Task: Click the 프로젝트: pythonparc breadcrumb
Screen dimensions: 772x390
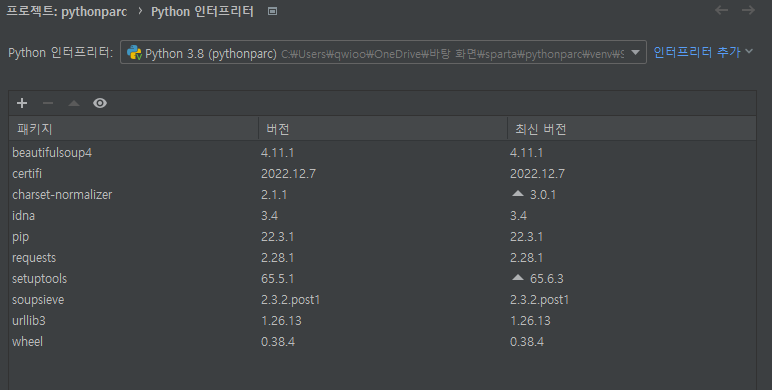Action: 66,11
